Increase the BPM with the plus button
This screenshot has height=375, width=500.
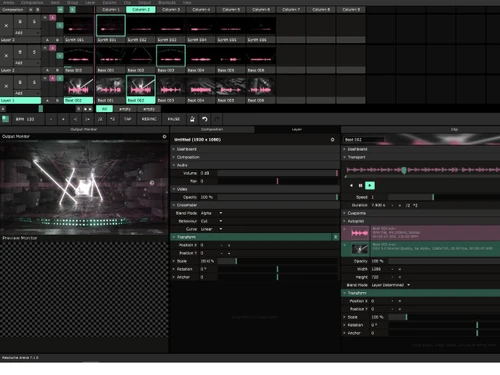click(63, 119)
